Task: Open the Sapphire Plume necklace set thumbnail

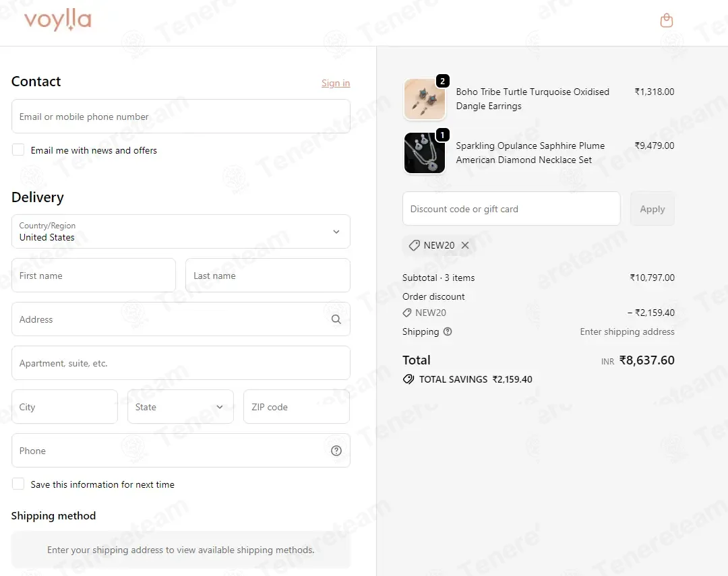Action: (425, 153)
